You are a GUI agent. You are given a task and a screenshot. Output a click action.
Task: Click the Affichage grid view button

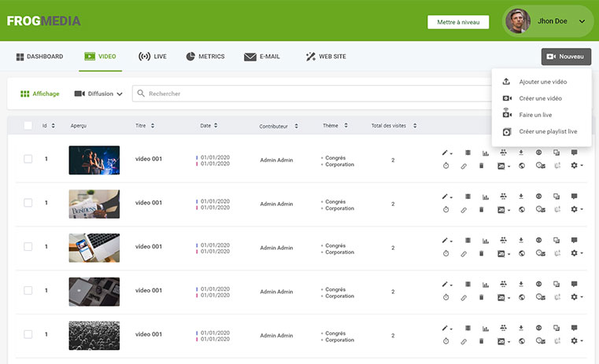pos(39,94)
